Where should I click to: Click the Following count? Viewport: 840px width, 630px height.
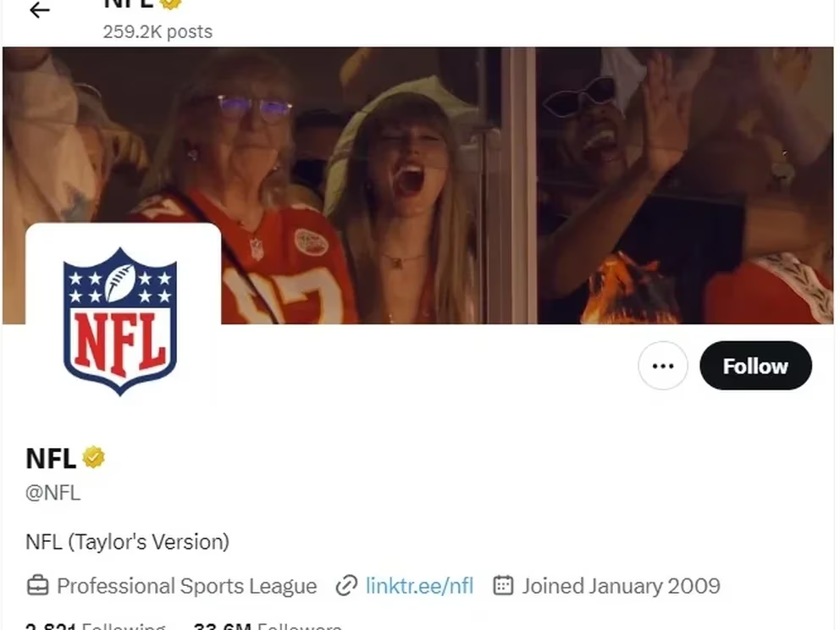[95, 627]
